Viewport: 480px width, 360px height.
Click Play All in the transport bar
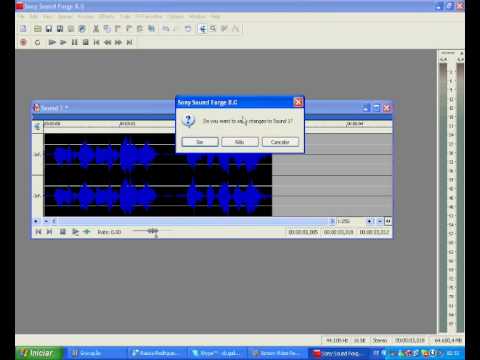[52, 42]
